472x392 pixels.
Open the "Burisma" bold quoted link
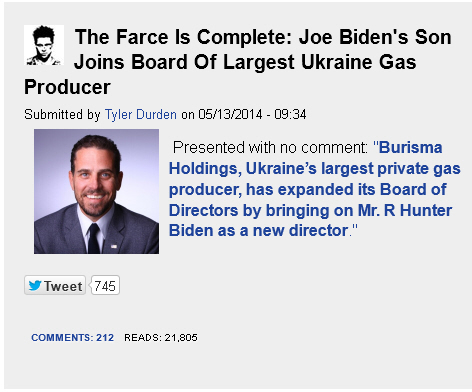(x=411, y=147)
